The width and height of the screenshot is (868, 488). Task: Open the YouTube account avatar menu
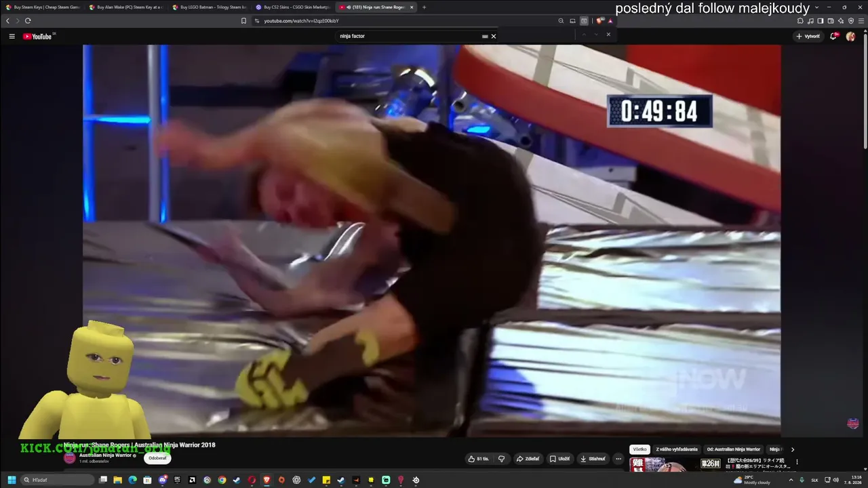coord(850,37)
